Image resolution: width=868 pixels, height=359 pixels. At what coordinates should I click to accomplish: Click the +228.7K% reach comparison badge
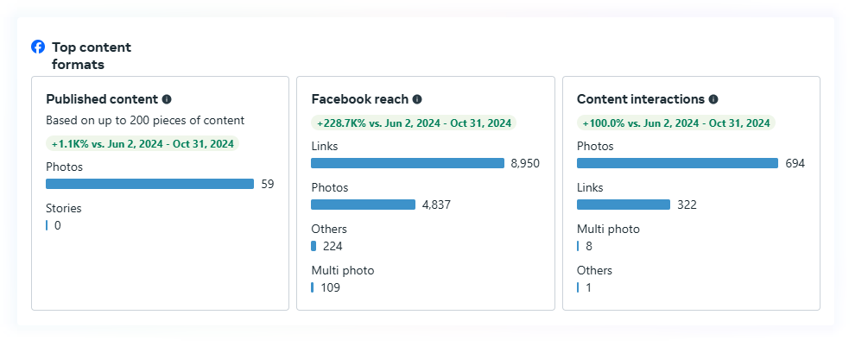413,123
